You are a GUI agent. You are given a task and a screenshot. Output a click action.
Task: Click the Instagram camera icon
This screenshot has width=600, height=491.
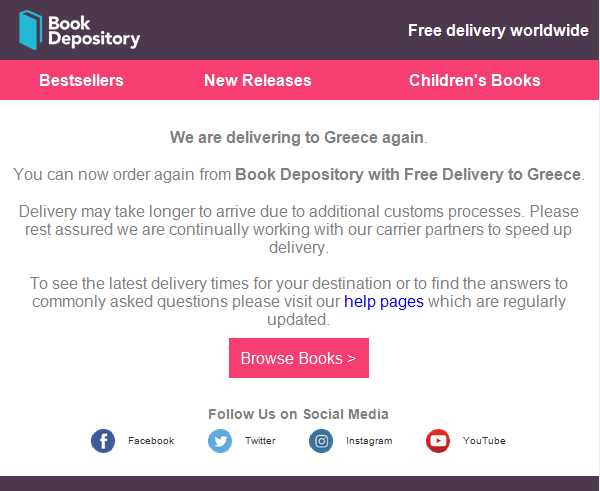tap(321, 441)
